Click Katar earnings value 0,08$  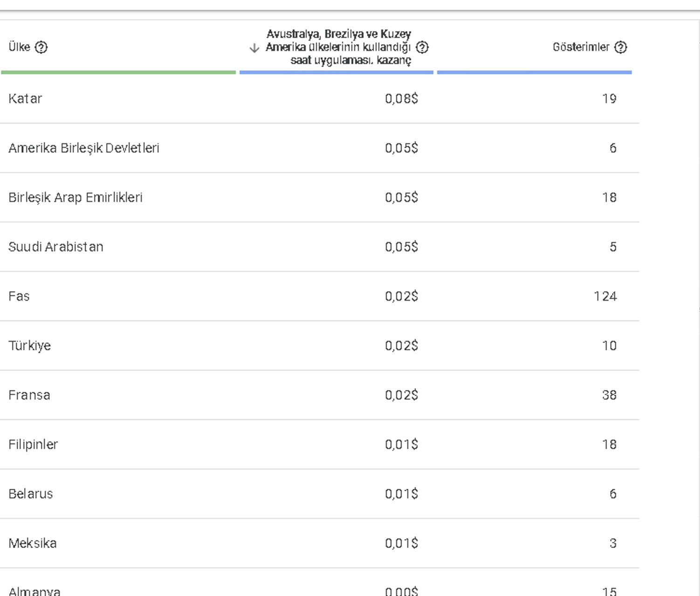[x=401, y=99]
